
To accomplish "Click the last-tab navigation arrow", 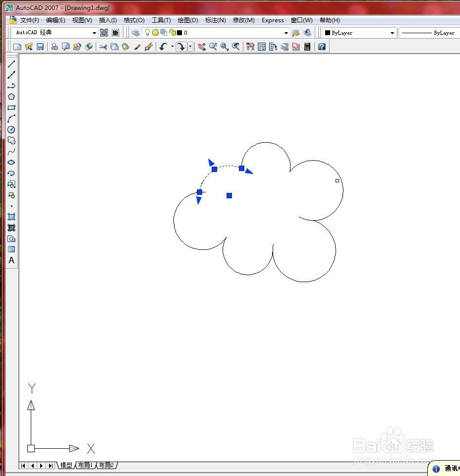I will coord(51,466).
